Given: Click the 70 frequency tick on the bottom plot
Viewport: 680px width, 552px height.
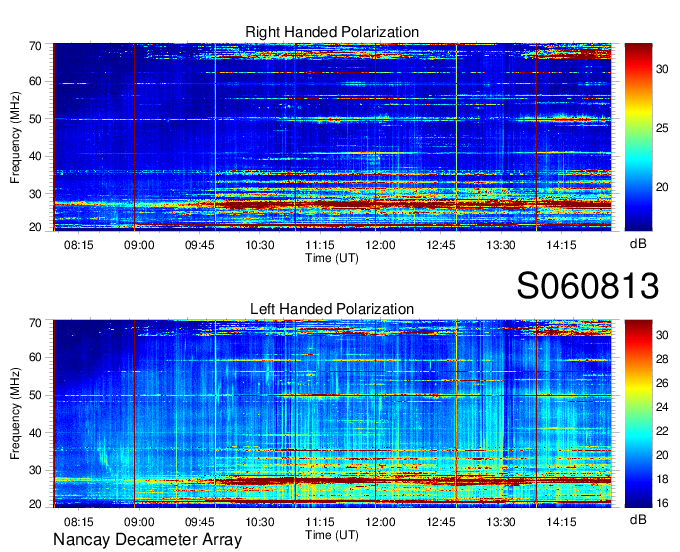Looking at the screenshot, I should (x=35, y=323).
